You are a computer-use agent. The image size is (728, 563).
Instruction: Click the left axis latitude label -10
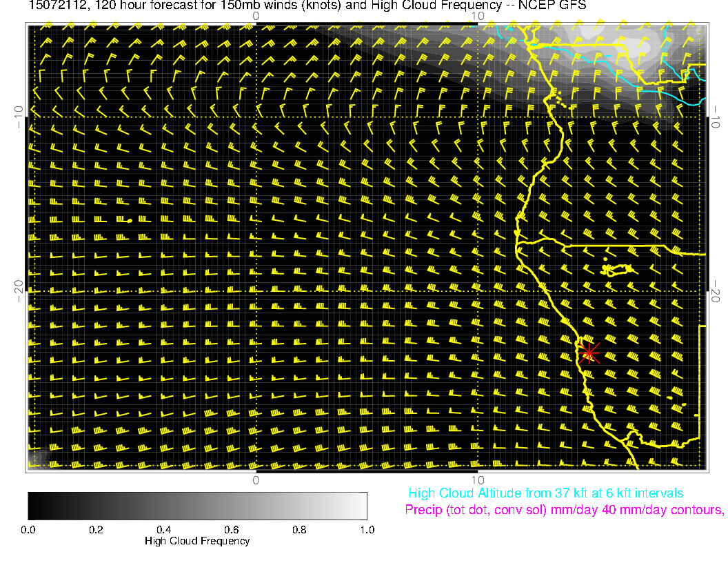click(19, 117)
